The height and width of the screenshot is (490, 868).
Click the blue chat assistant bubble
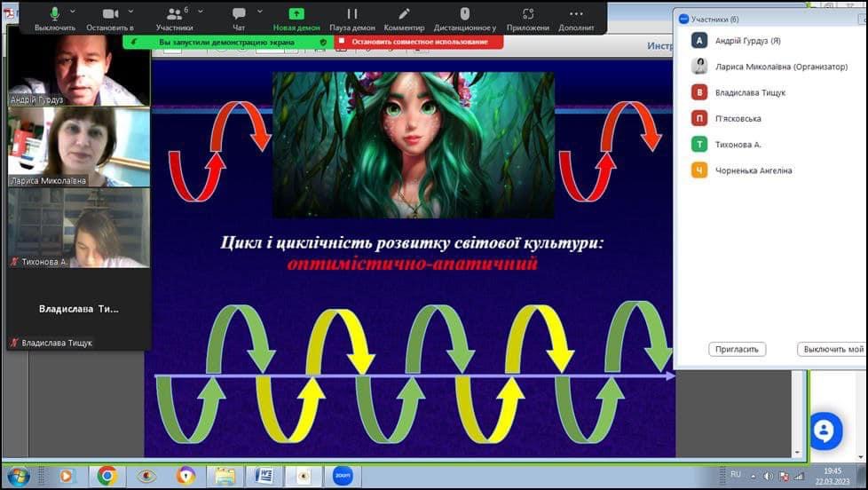(824, 431)
